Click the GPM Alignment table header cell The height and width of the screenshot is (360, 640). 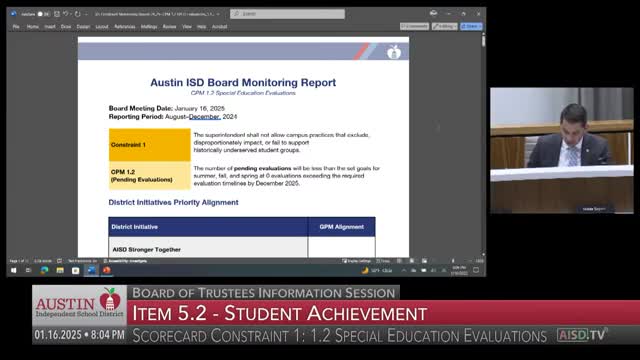(342, 227)
